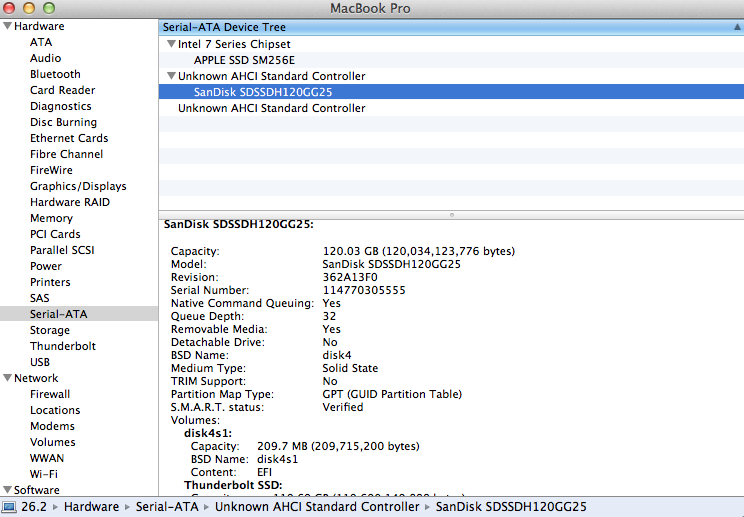This screenshot has width=744, height=517.
Task: Open the FireWire section
Action: [51, 170]
